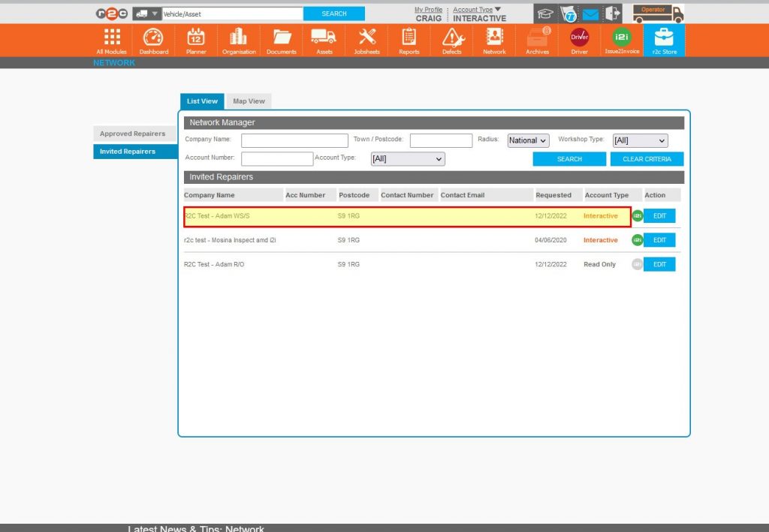Screen dimensions: 769x532
Task: Open the Dashboard module
Action: 153,41
